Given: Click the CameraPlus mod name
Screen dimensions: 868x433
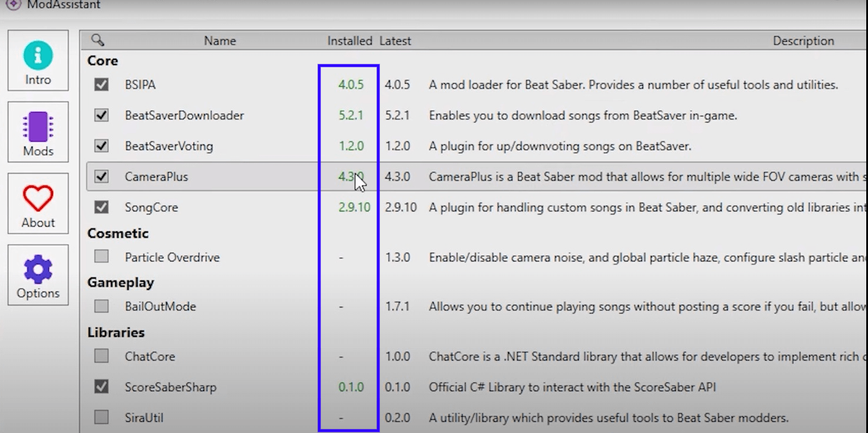Looking at the screenshot, I should [156, 177].
